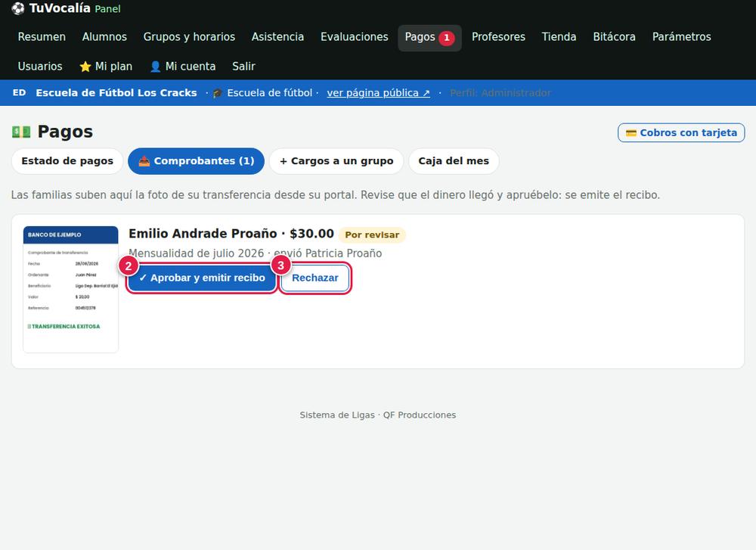Go to Usuarios page

point(40,67)
